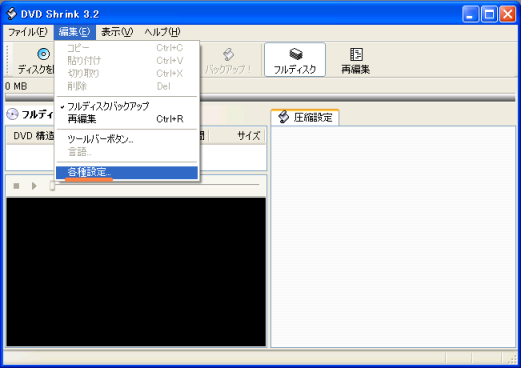The width and height of the screenshot is (521, 368).
Task: Open the 表示(V) menu
Action: click(117, 32)
